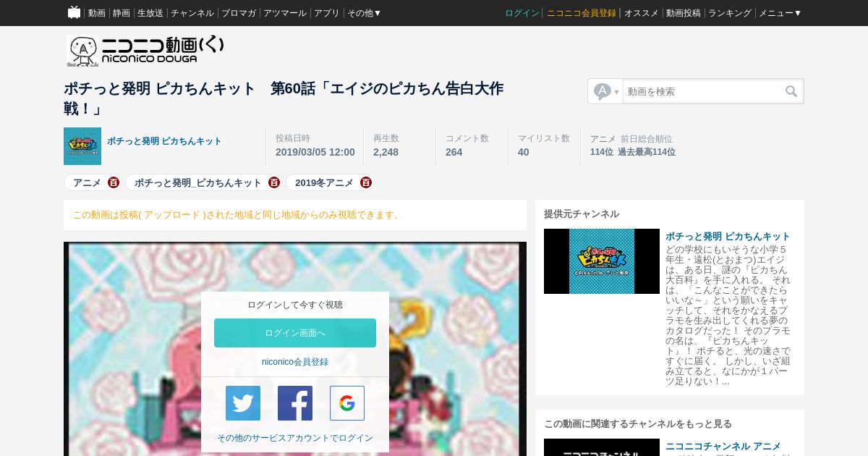
Task: Click the アニメ tag
Action: point(87,182)
